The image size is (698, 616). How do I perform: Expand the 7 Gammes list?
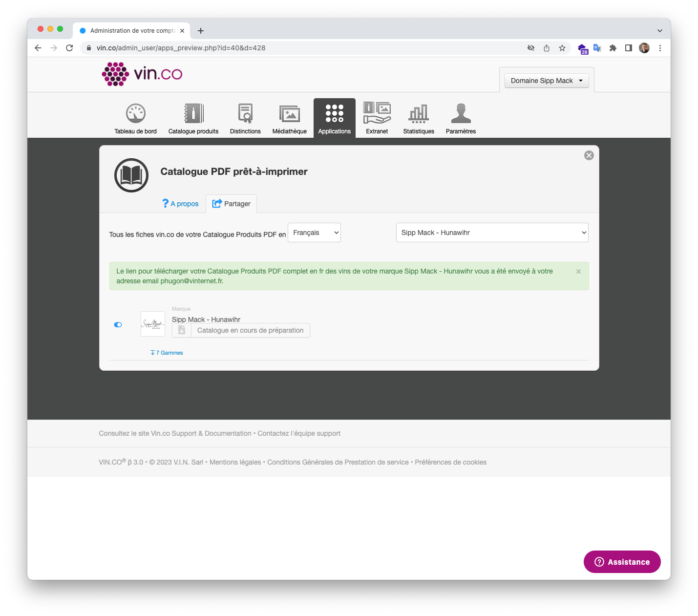point(167,353)
